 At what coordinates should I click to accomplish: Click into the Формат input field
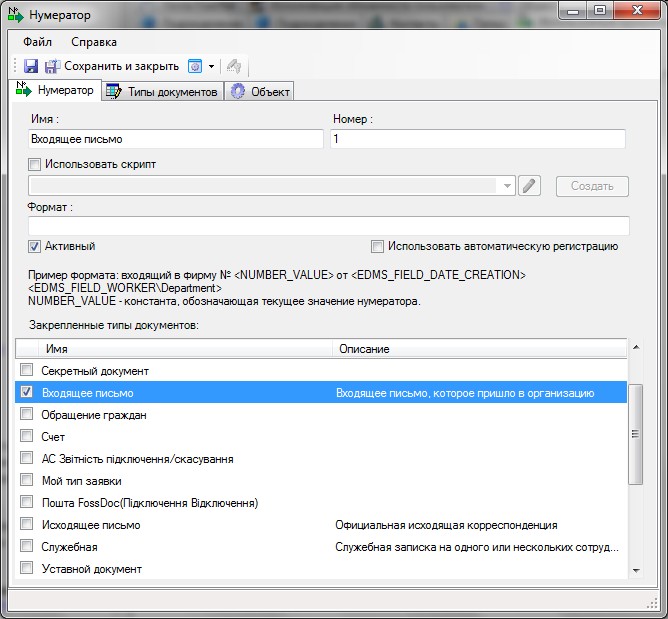click(328, 226)
